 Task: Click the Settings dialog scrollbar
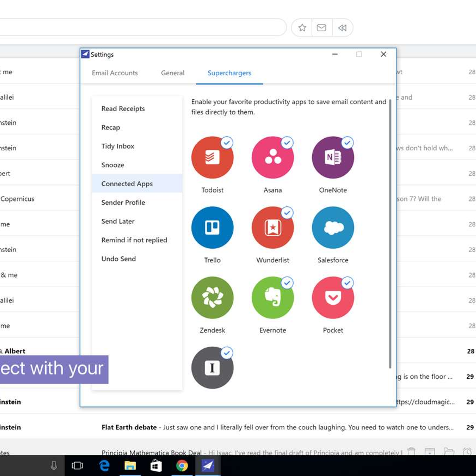pyautogui.click(x=390, y=234)
